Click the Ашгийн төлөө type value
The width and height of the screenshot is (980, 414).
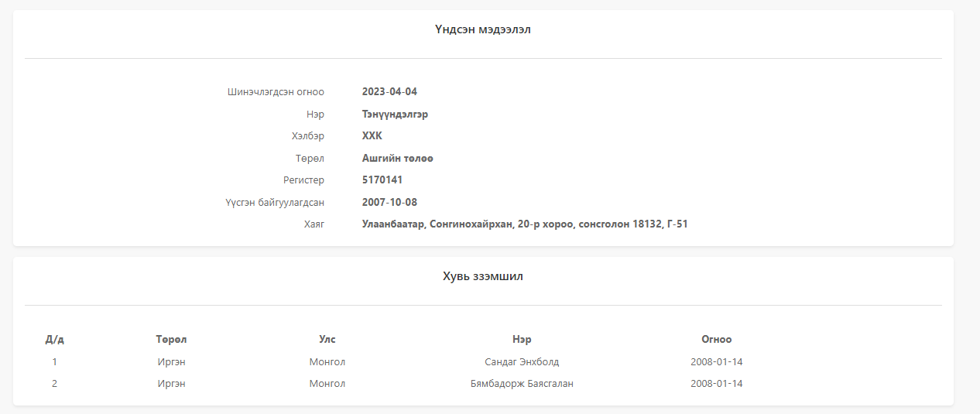tap(398, 158)
